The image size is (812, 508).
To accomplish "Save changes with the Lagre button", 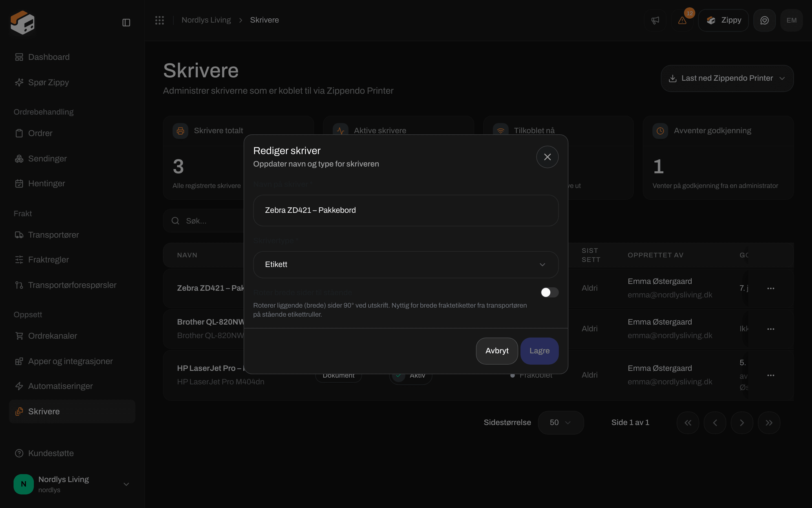I will point(539,351).
